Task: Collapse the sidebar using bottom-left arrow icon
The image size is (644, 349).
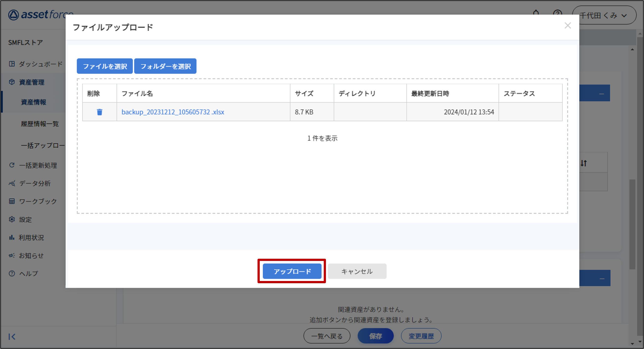Action: pyautogui.click(x=12, y=336)
